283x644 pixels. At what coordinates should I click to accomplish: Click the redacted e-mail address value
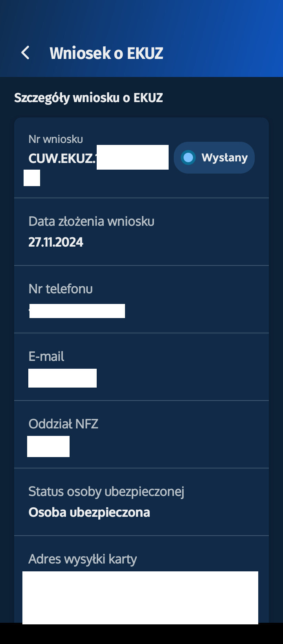tap(62, 378)
